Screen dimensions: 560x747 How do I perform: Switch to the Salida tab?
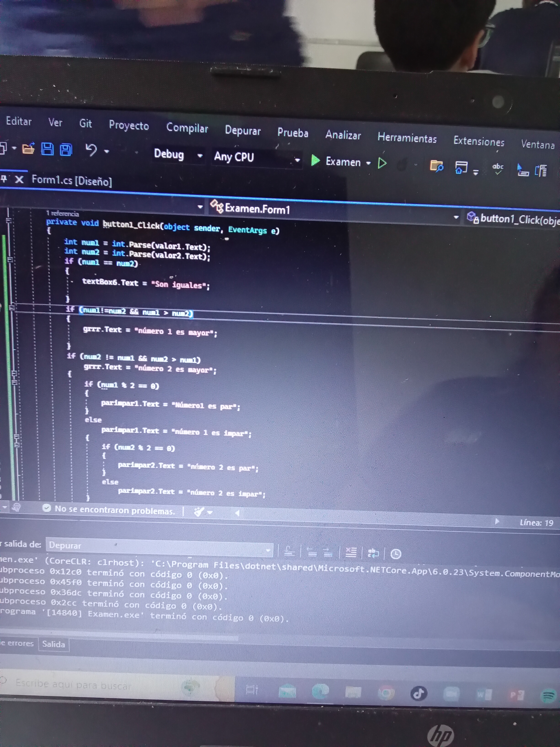coord(53,644)
